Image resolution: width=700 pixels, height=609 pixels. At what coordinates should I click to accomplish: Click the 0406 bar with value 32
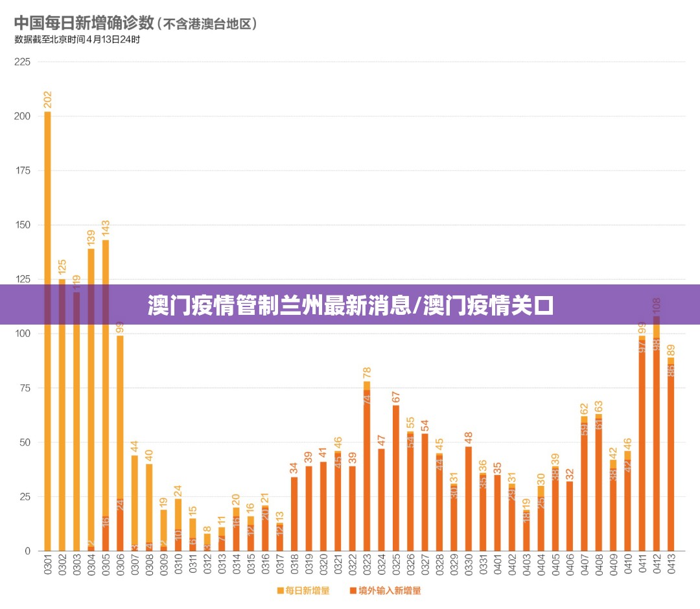coord(570,516)
